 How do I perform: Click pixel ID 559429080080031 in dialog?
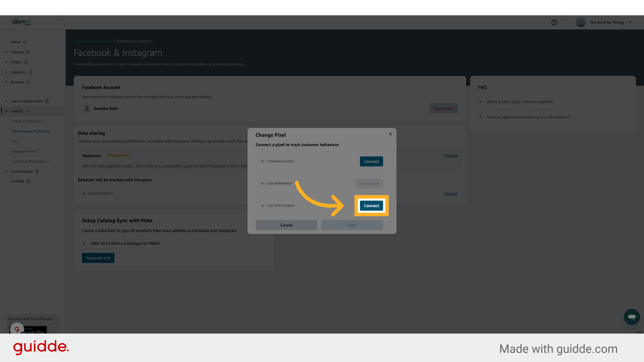coord(276,184)
